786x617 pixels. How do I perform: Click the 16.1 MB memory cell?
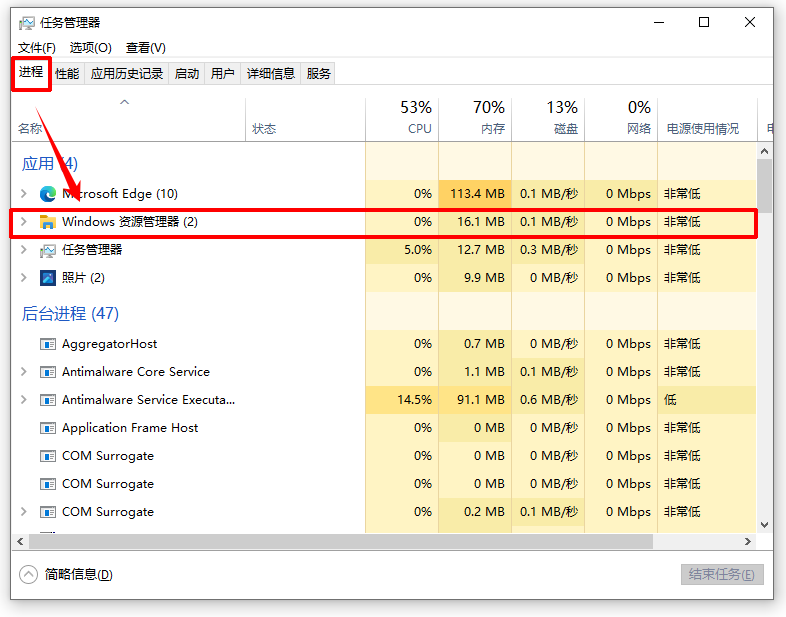475,222
